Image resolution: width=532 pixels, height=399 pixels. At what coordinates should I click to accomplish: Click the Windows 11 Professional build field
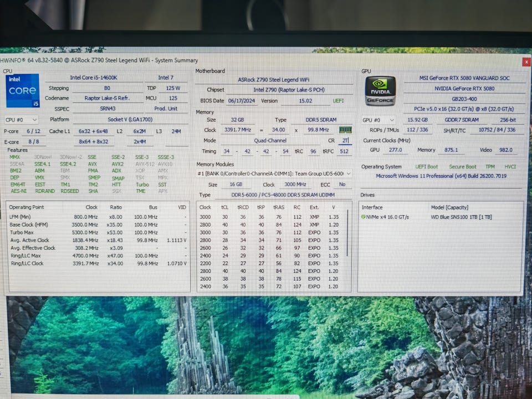tap(441, 176)
